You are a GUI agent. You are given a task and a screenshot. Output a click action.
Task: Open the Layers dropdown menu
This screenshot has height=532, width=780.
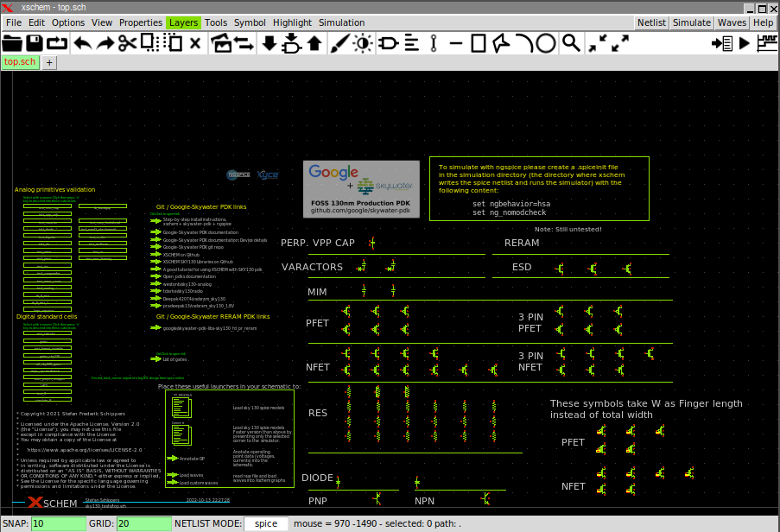(182, 22)
